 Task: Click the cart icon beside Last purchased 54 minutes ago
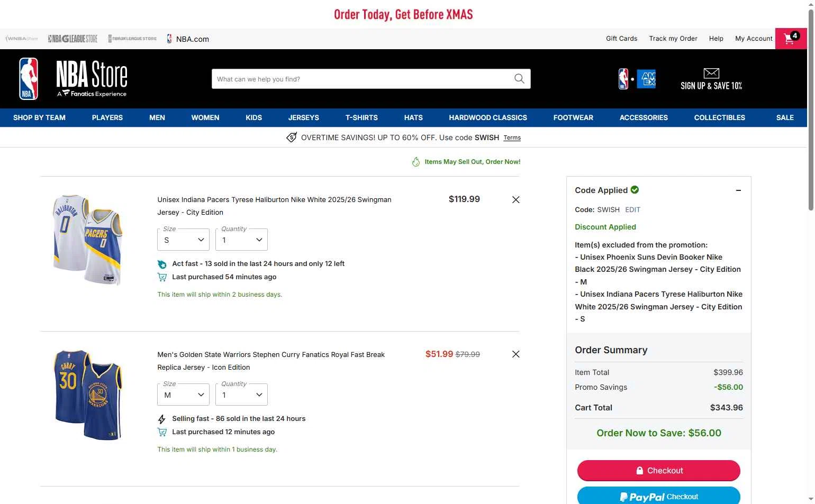(x=162, y=277)
